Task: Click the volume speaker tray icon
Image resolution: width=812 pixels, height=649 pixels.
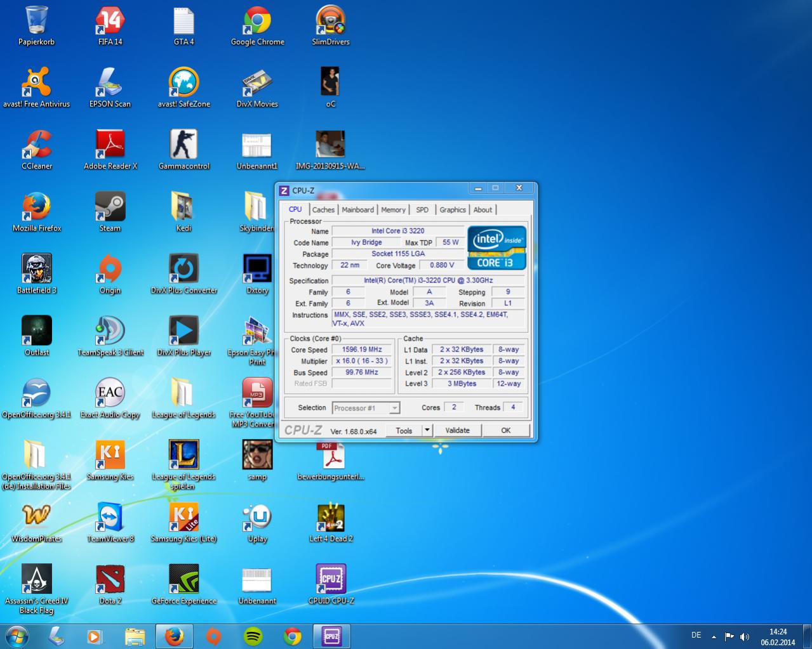Action: point(744,636)
